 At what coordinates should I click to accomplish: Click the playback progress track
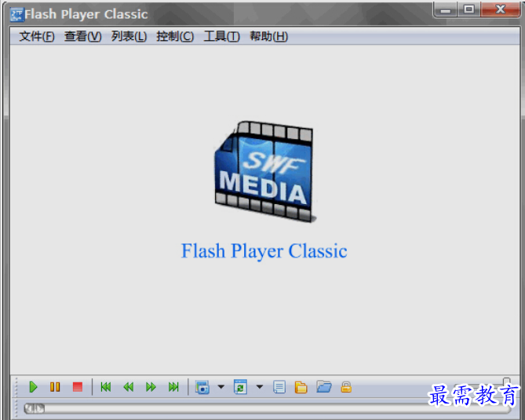[268, 408]
